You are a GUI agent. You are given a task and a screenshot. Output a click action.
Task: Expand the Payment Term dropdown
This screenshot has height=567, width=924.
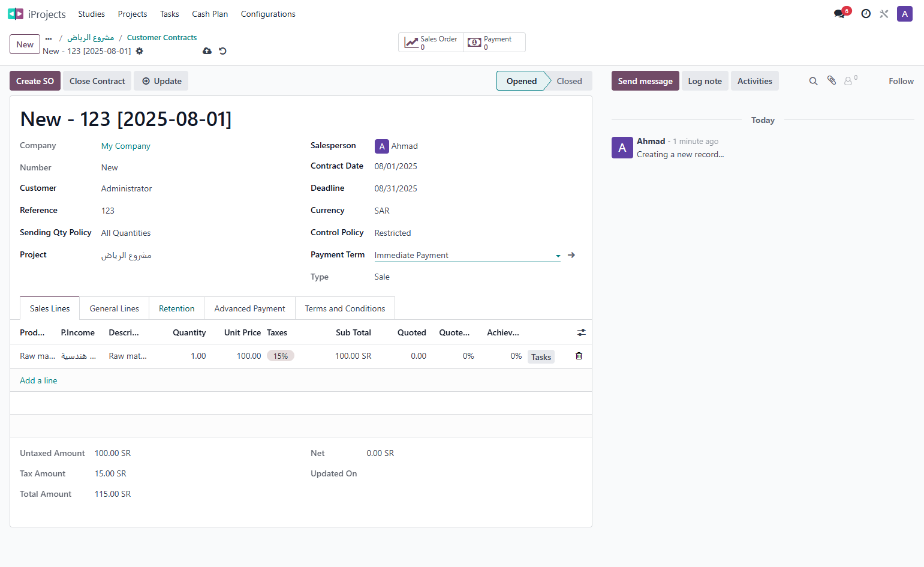point(558,256)
